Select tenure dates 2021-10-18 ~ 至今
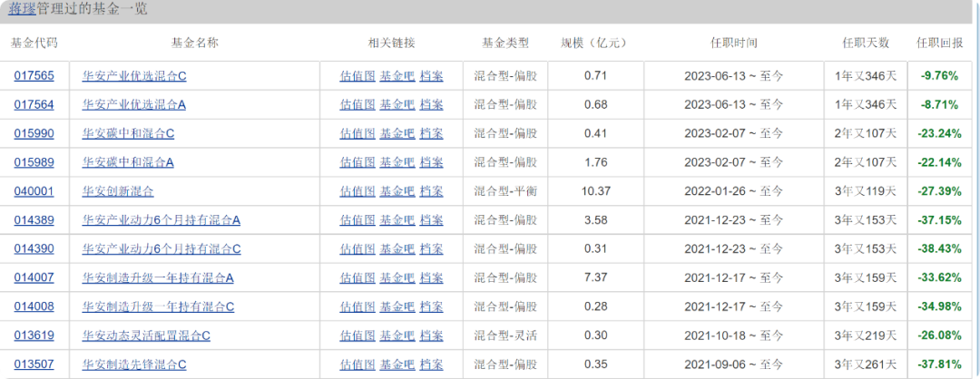The height and width of the screenshot is (379, 980). [734, 335]
